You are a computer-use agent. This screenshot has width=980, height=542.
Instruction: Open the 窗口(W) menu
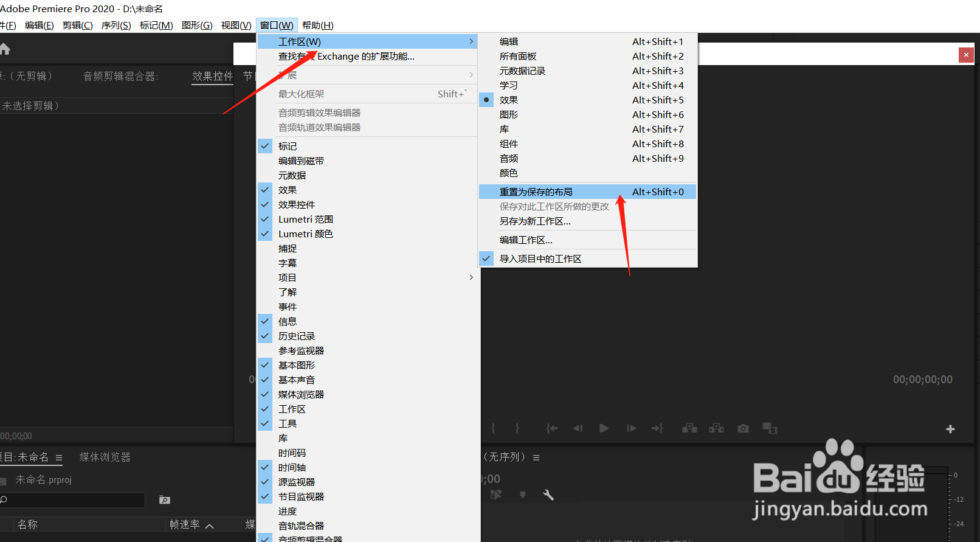(x=277, y=25)
